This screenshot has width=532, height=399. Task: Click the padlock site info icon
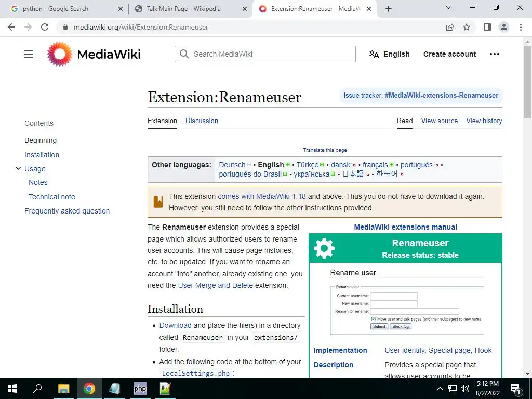[65, 27]
